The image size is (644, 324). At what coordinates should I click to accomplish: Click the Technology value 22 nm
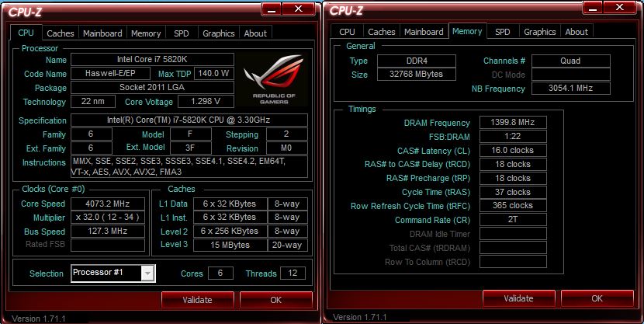coord(93,101)
